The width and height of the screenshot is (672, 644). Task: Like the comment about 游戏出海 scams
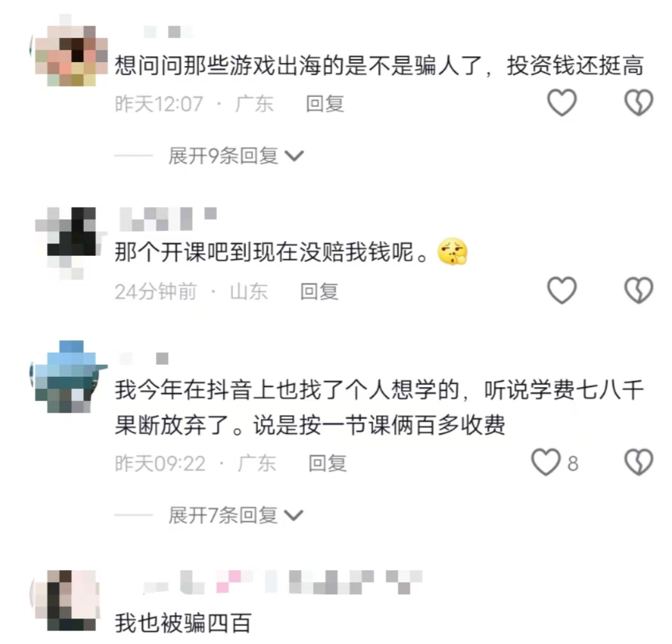pos(562,103)
